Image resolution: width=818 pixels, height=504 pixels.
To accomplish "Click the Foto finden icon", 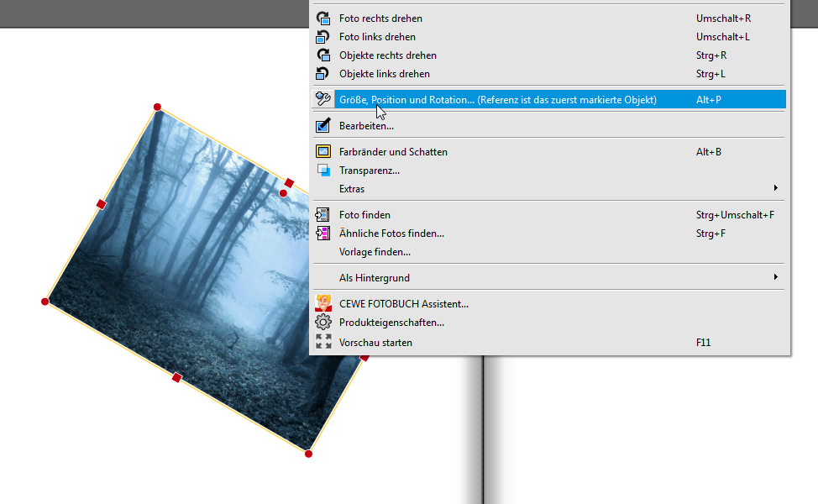I will [x=323, y=214].
